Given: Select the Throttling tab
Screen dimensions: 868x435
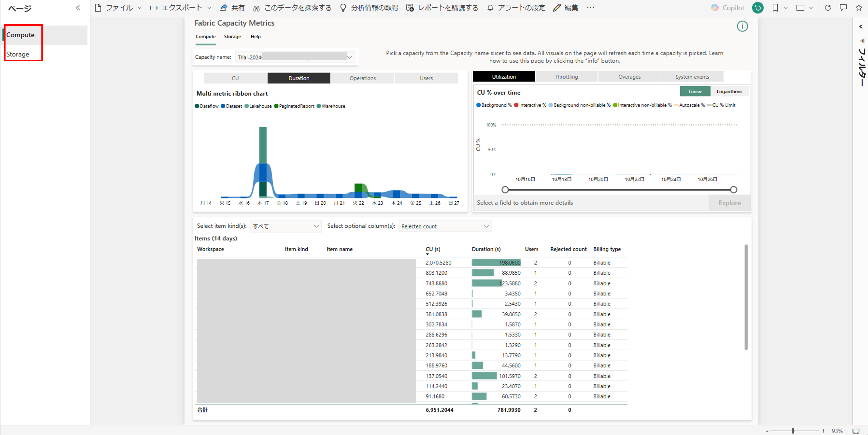Looking at the screenshot, I should coord(566,76).
